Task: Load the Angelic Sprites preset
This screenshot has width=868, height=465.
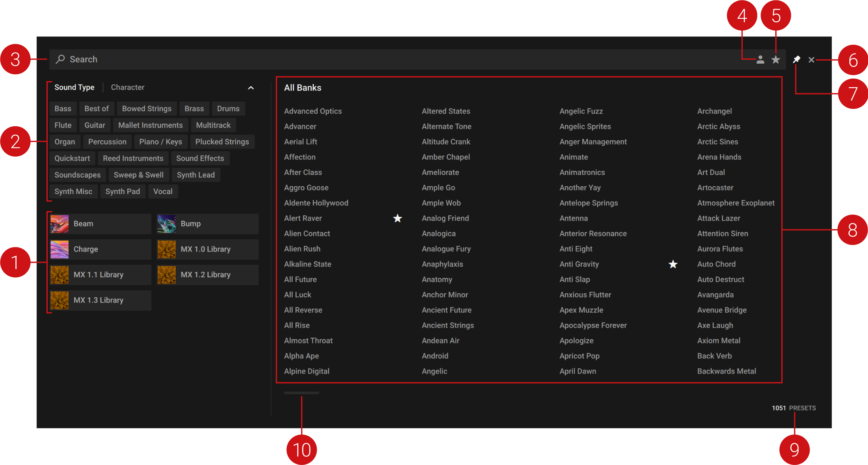Action: point(585,127)
